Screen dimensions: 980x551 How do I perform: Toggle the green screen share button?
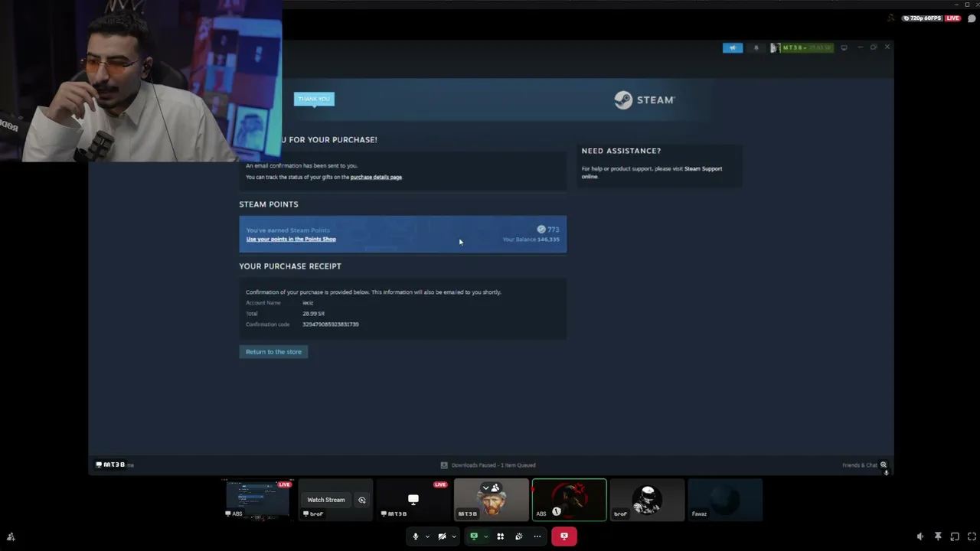tap(474, 536)
